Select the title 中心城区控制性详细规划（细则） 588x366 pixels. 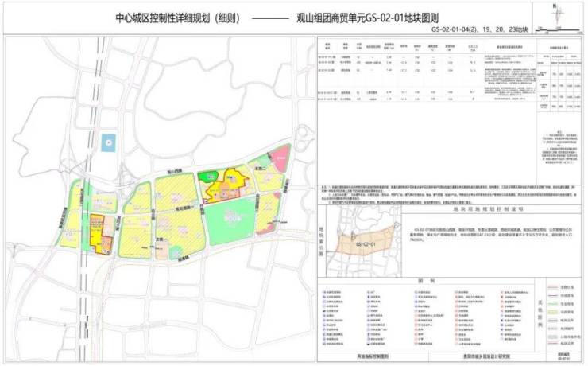coord(178,18)
